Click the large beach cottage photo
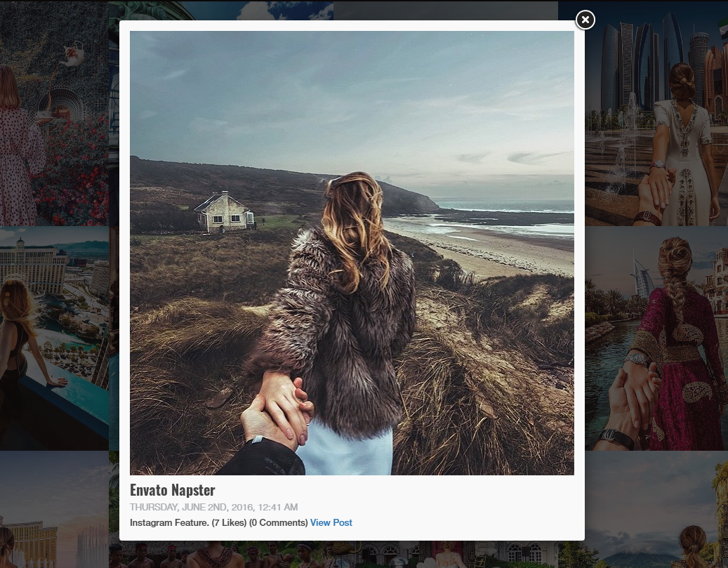 (x=352, y=253)
